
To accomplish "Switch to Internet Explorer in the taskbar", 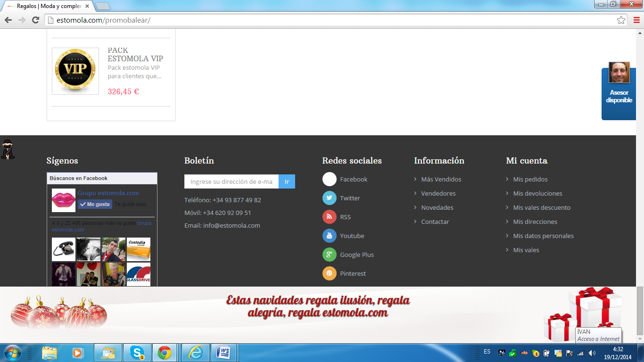I will click(x=196, y=353).
